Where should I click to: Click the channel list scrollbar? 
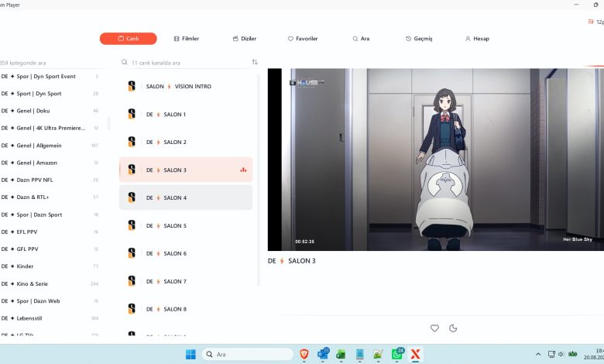[259, 180]
